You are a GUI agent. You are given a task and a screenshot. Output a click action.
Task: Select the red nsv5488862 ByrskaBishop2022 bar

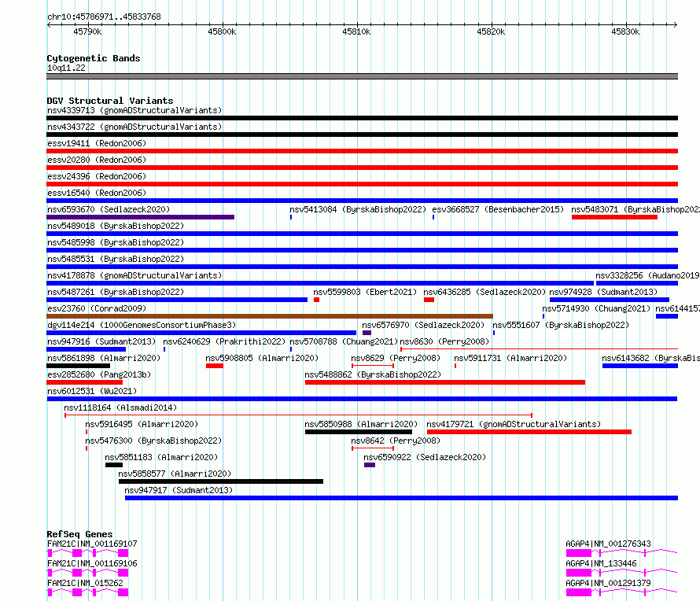pos(445,382)
